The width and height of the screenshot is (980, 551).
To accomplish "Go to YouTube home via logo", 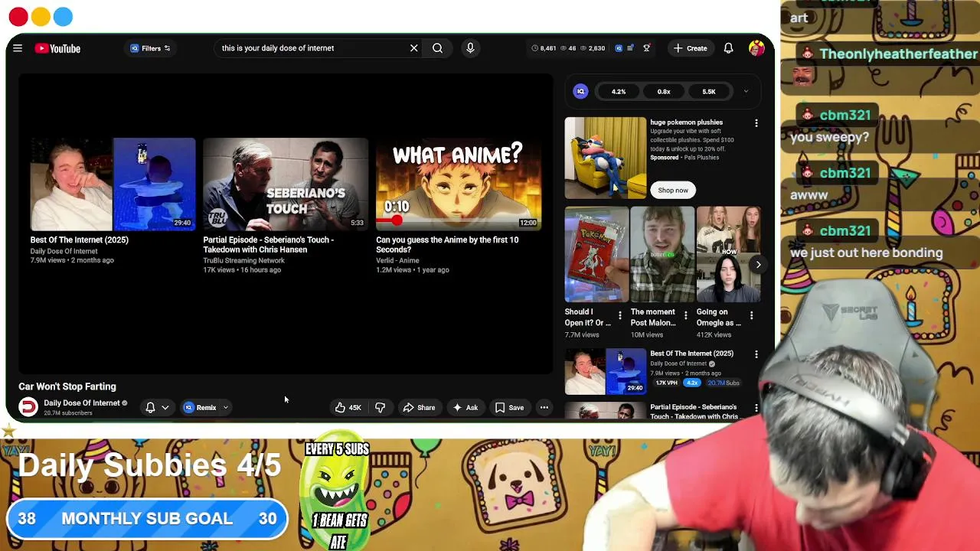I will click(57, 48).
